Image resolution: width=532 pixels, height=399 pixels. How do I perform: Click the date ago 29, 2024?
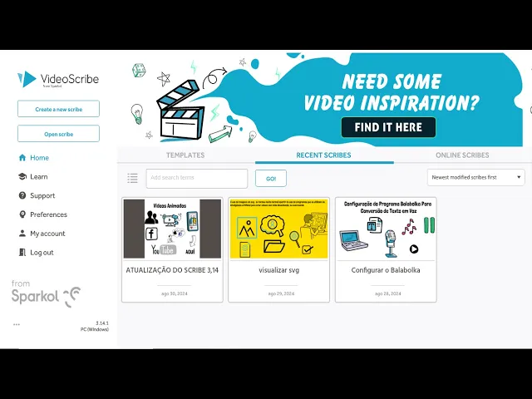click(x=281, y=293)
